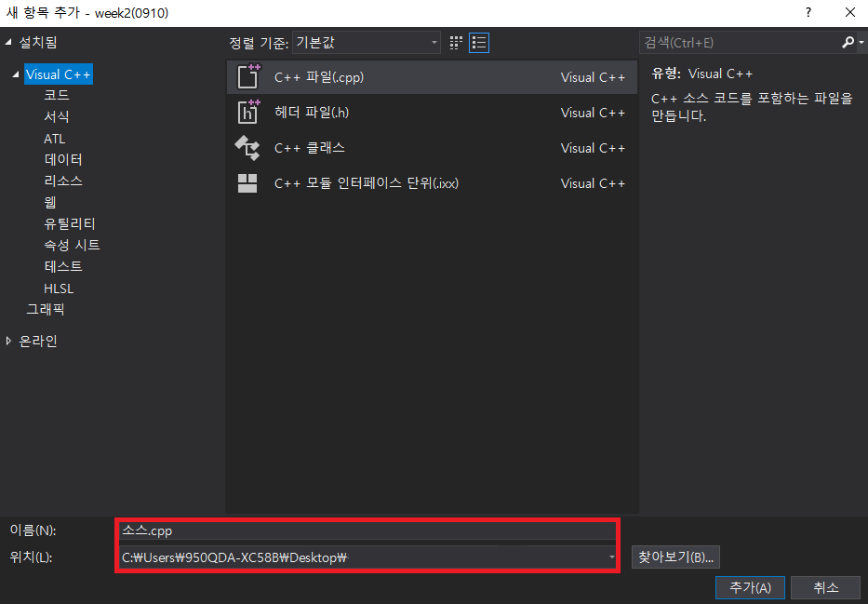
Task: Select the HLSL category
Action: point(59,289)
